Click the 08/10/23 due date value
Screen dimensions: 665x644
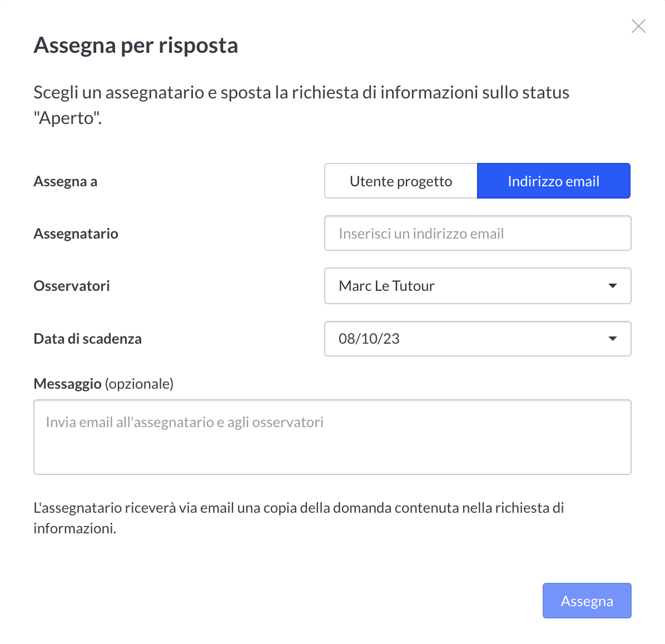369,339
